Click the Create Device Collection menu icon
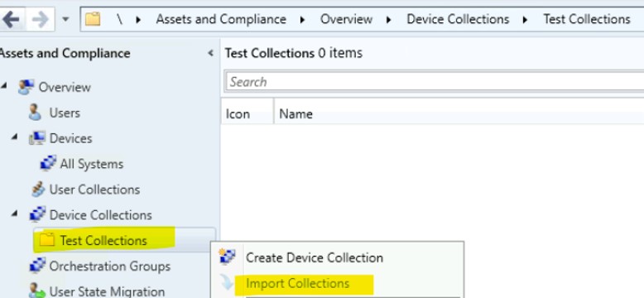The width and height of the screenshot is (644, 298). 227,256
